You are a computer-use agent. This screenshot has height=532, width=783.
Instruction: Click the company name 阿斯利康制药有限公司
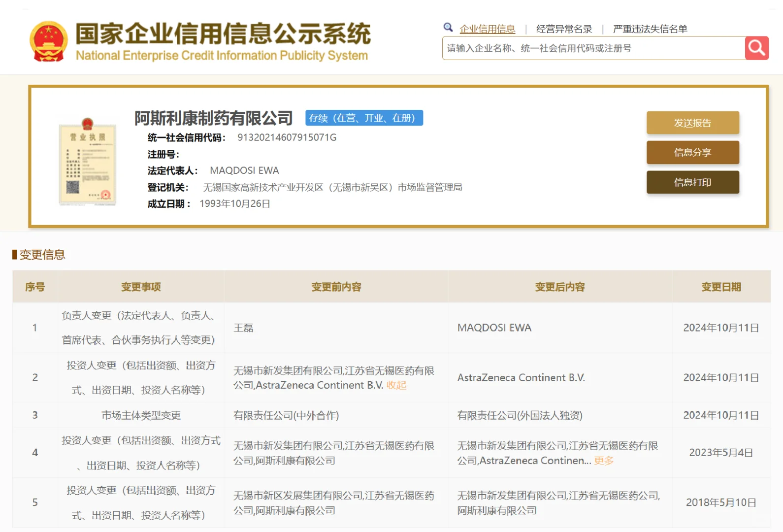pyautogui.click(x=214, y=118)
